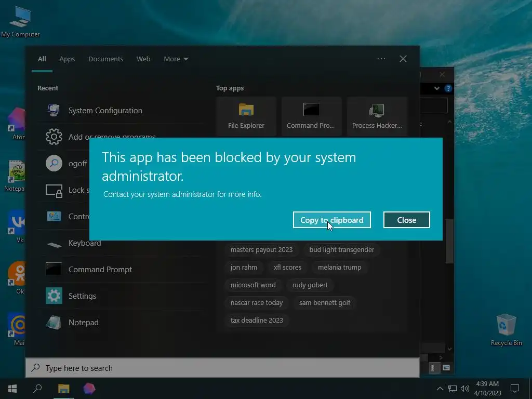Image resolution: width=532 pixels, height=399 pixels.
Task: Open File Explorer from the taskbar
Action: tap(63, 389)
